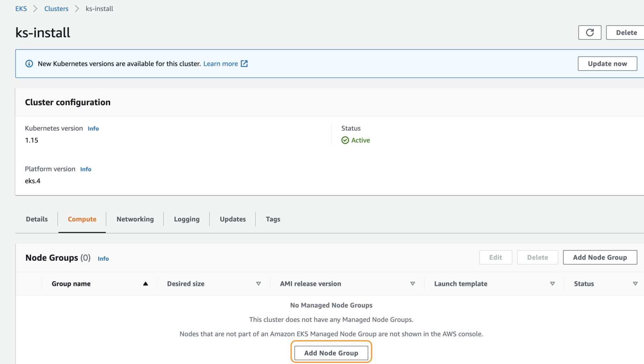
Task: Click the refresh icon button
Action: (589, 33)
